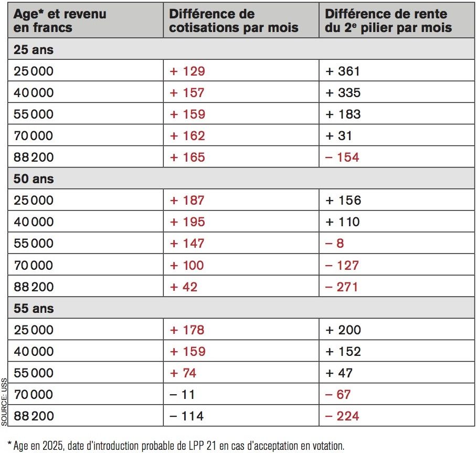Click the red "+ 129" contribution value
Viewport: 476px width, 453px height.
[187, 71]
